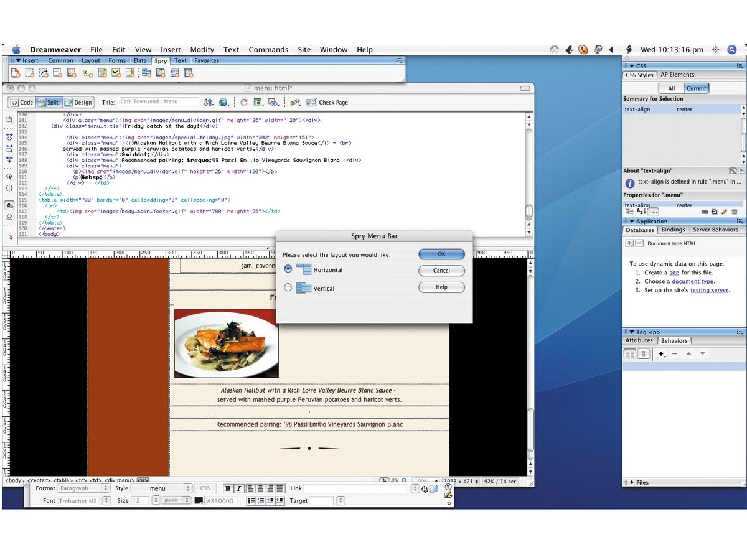The image size is (747, 560).
Task: Click the Point to File target icon
Action: [x=425, y=488]
